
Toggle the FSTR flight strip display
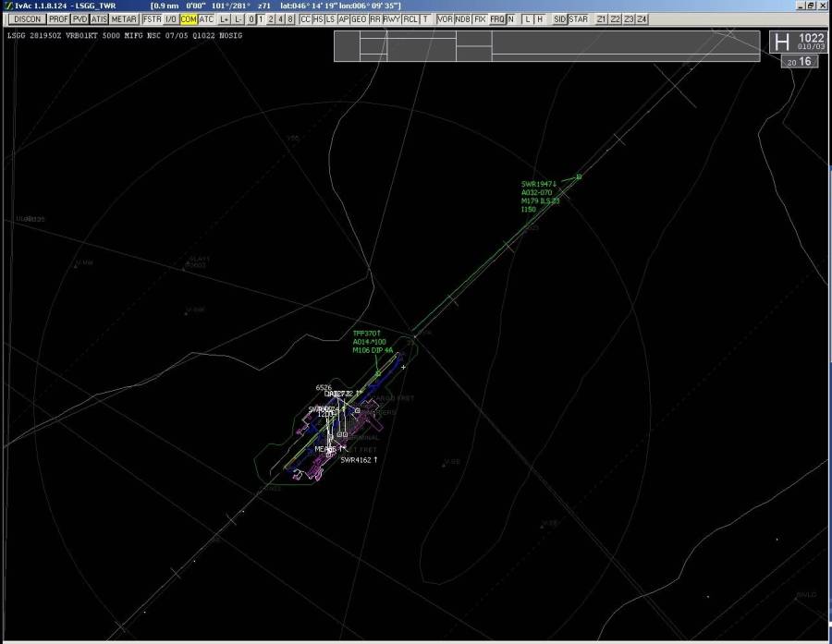(152, 19)
